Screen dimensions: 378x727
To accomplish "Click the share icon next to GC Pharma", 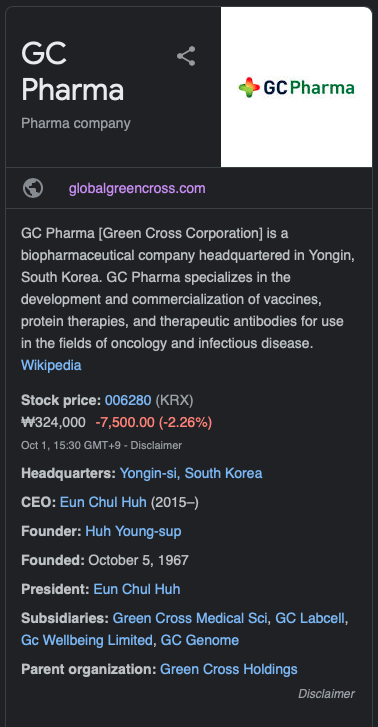I will pos(186,56).
